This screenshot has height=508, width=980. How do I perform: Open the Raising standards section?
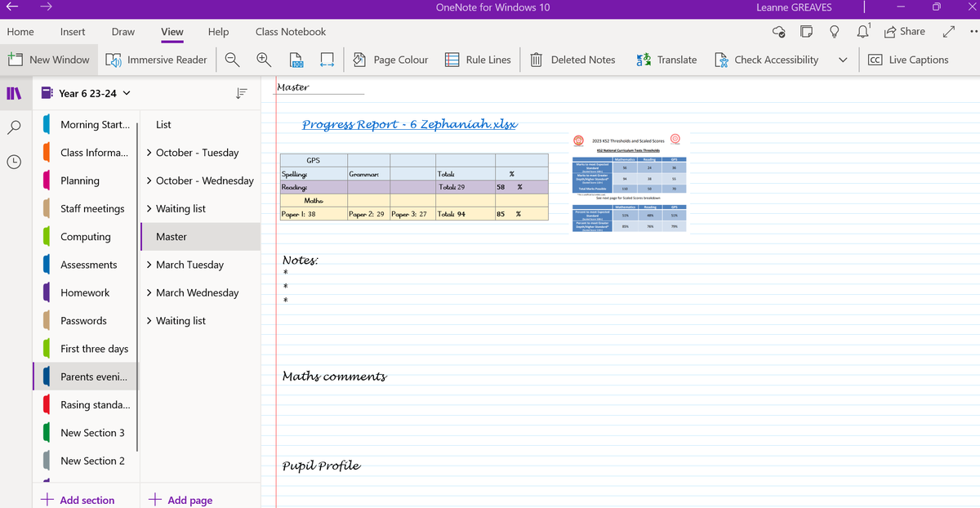pyautogui.click(x=86, y=405)
